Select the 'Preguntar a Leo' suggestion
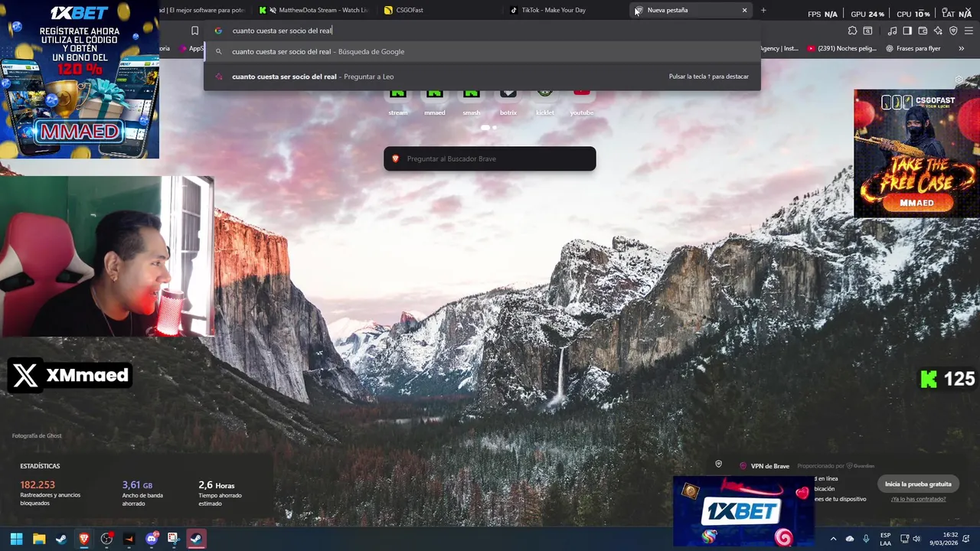This screenshot has width=980, height=551. (x=482, y=77)
